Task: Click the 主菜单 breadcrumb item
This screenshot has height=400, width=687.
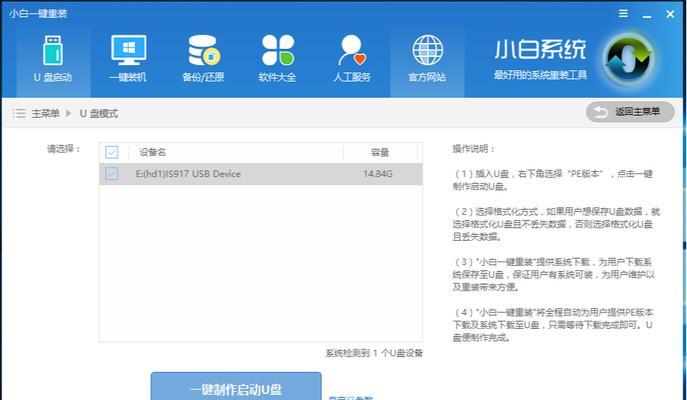Action: point(45,113)
